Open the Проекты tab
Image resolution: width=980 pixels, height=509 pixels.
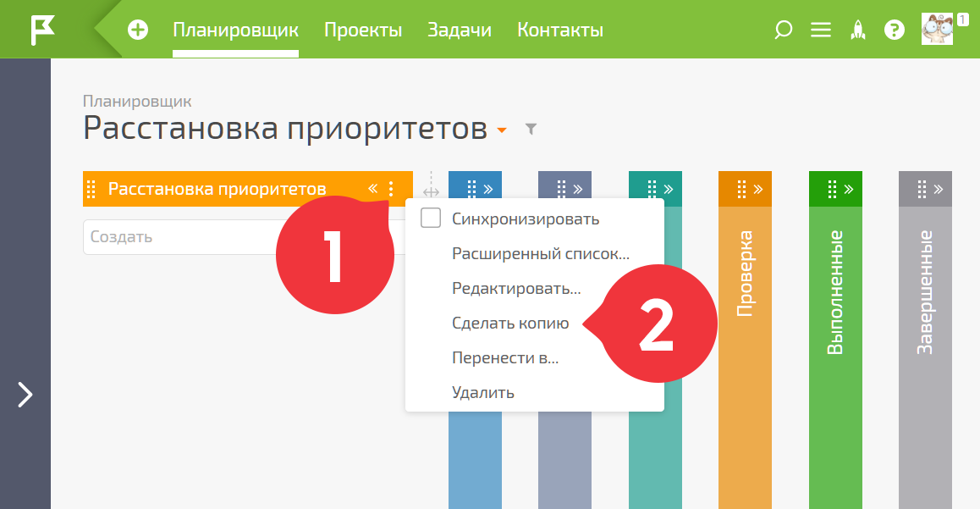click(362, 30)
